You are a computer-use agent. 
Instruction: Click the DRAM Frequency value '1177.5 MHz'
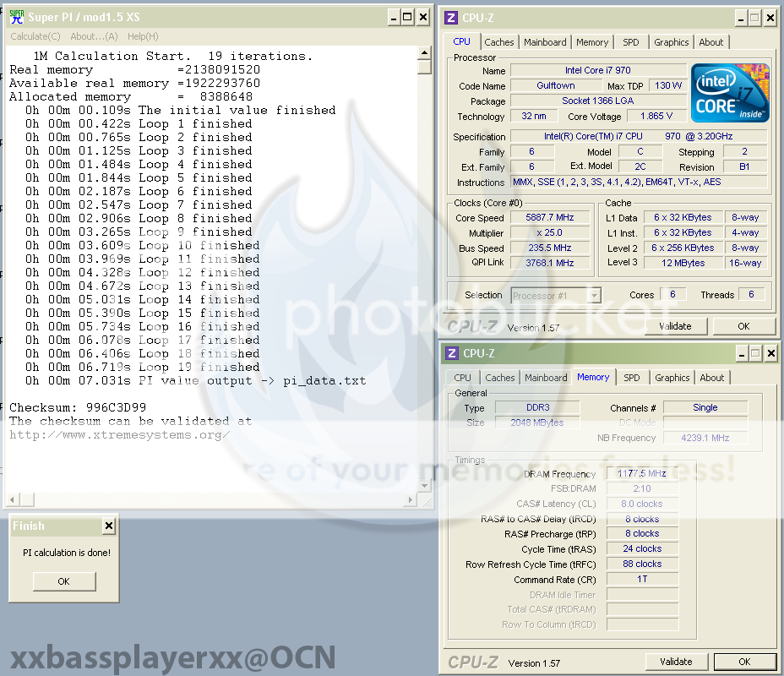642,473
